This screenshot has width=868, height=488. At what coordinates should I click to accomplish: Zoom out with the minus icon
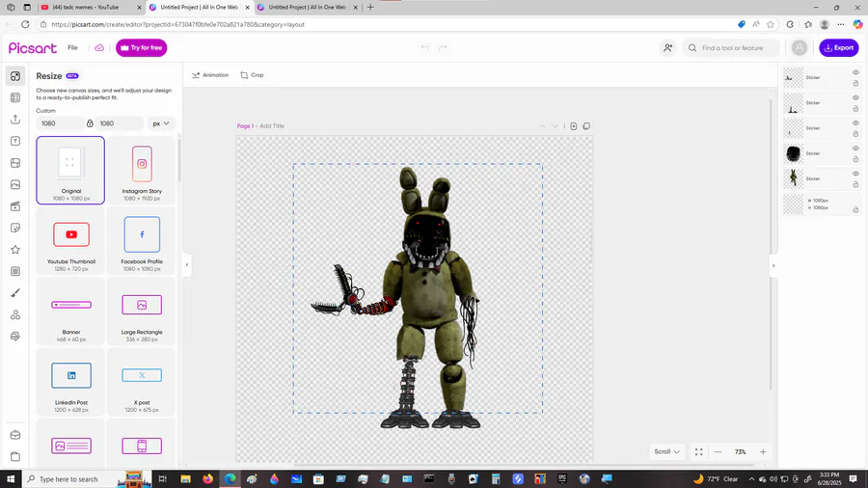(718, 452)
